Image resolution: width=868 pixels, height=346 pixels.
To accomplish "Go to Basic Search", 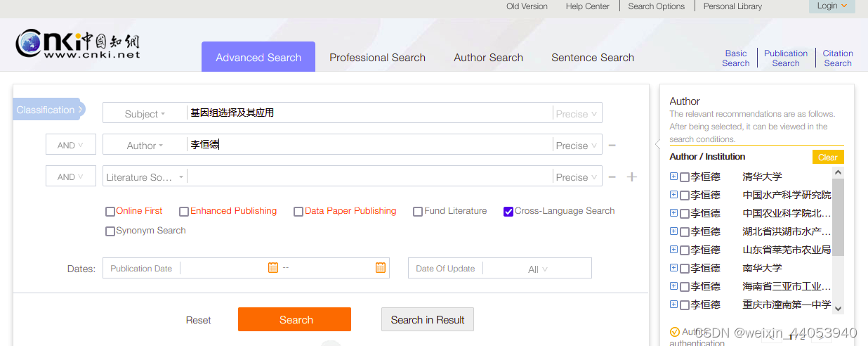I will click(x=736, y=58).
